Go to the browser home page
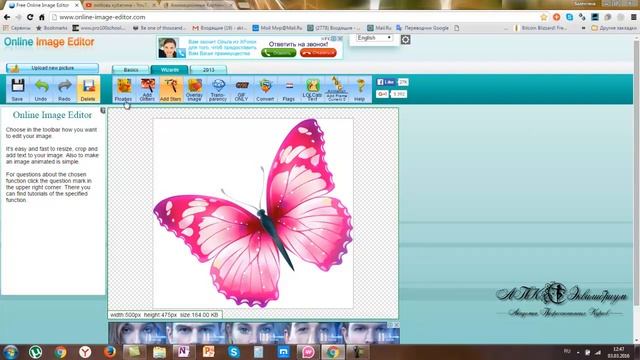 (x=42, y=17)
